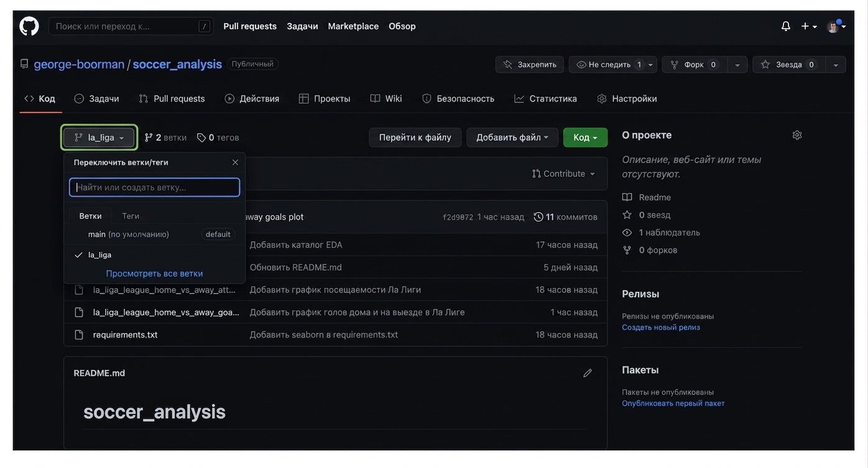Pin repository with Закрепить button
This screenshot has width=868, height=468.
530,65
